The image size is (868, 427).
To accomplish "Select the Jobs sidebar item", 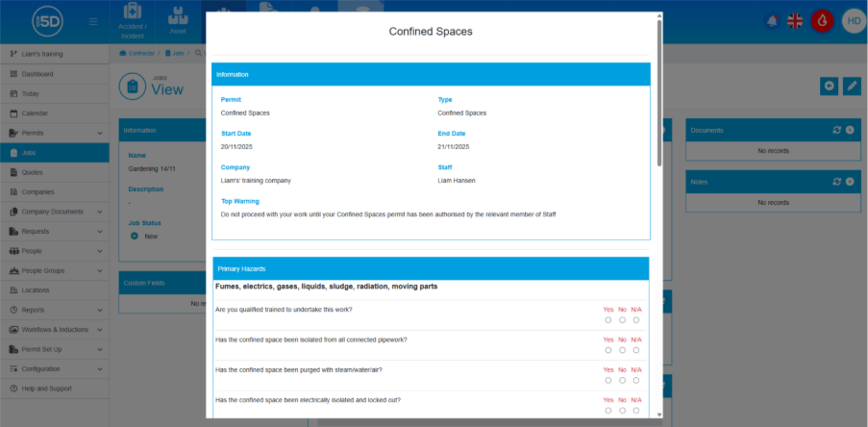I will (x=54, y=153).
